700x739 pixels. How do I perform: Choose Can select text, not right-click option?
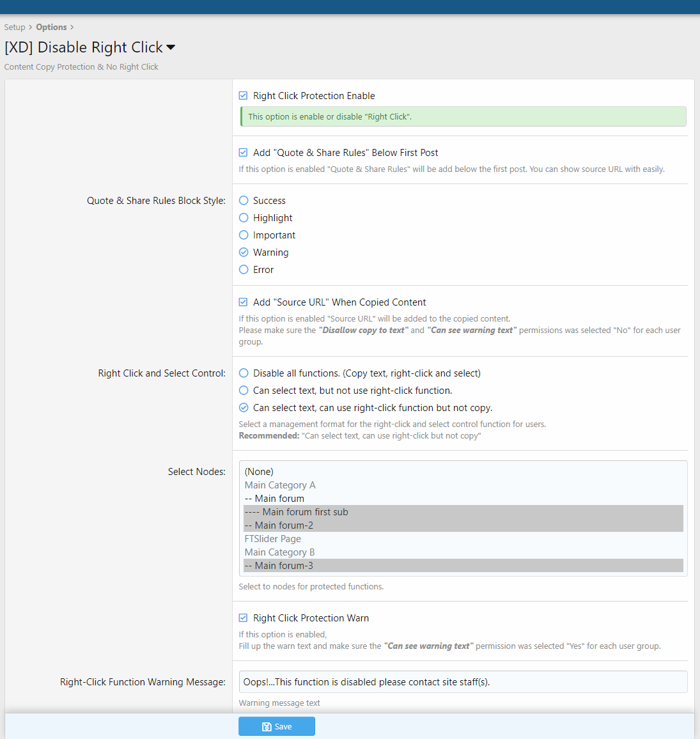[x=244, y=391]
